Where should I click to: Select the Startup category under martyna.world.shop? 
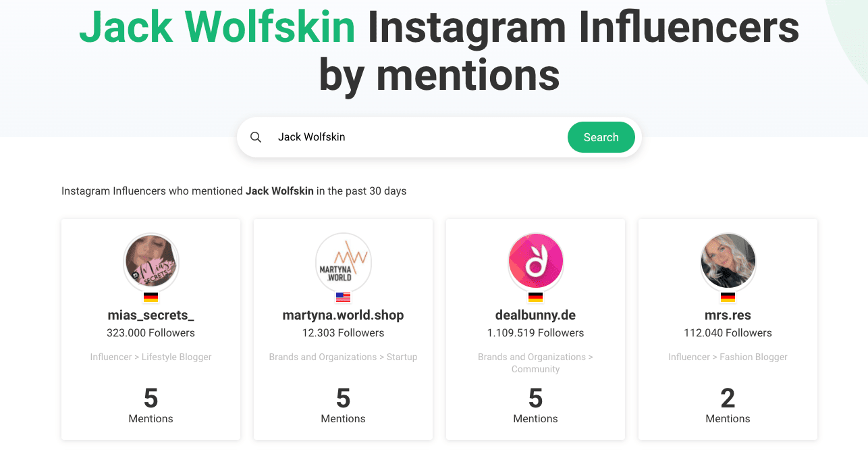(x=343, y=357)
